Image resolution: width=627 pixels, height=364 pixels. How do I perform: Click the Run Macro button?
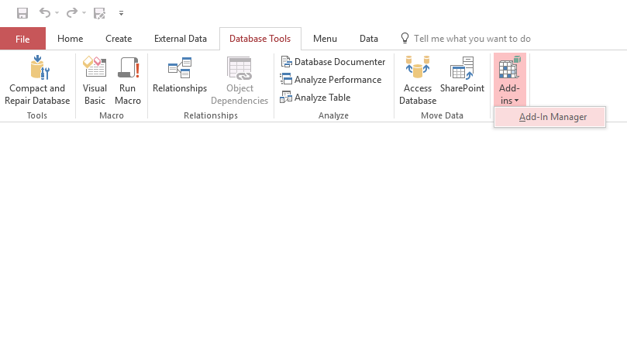pos(128,81)
